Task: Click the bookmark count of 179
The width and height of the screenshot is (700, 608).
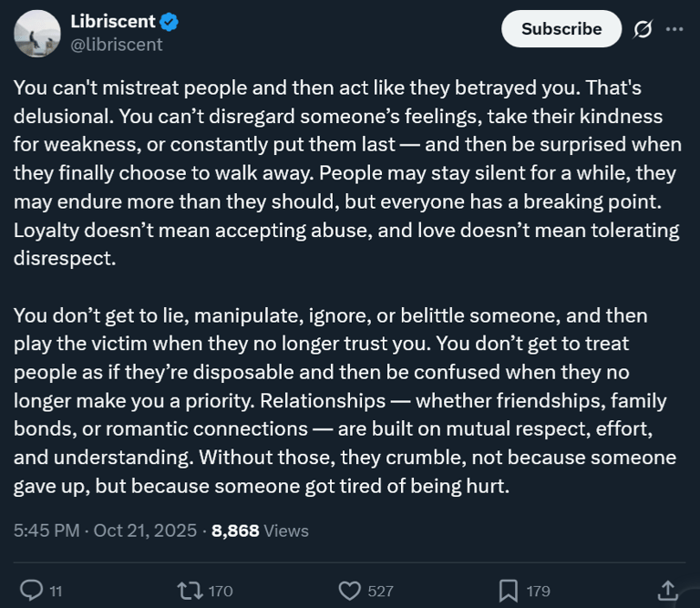Action: tap(539, 591)
